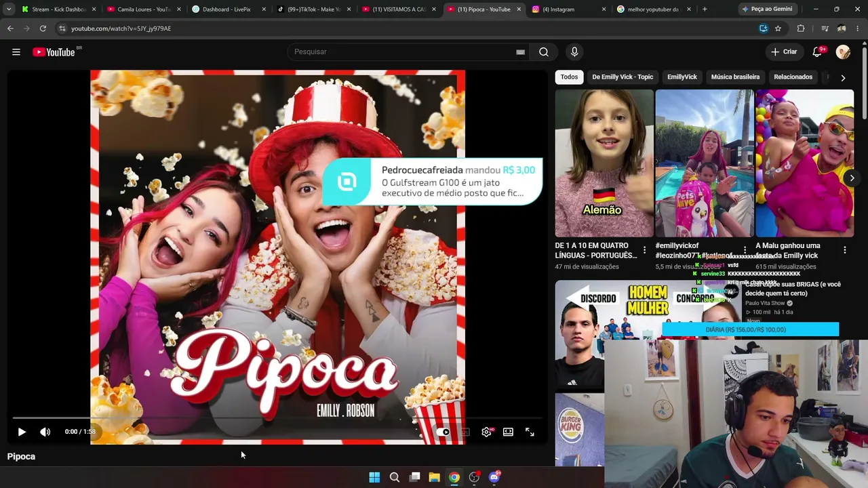Open options for DE 1 A 10 Short
Screen dimensions: 868x488
click(x=644, y=250)
